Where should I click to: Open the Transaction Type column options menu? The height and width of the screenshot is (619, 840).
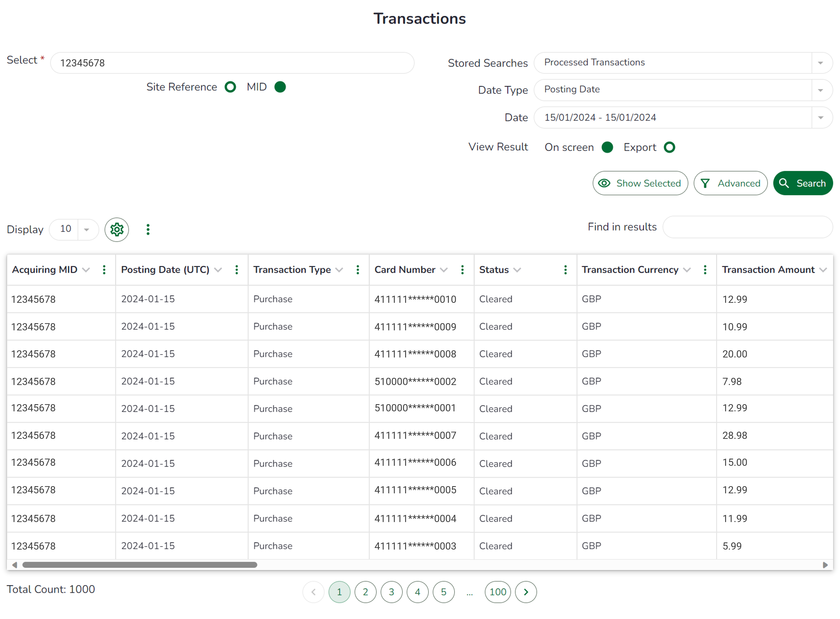coord(358,270)
